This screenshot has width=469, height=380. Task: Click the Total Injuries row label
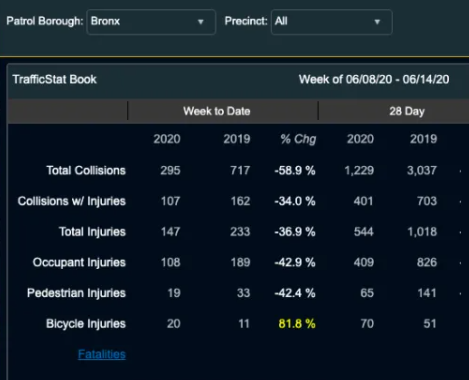[92, 232]
